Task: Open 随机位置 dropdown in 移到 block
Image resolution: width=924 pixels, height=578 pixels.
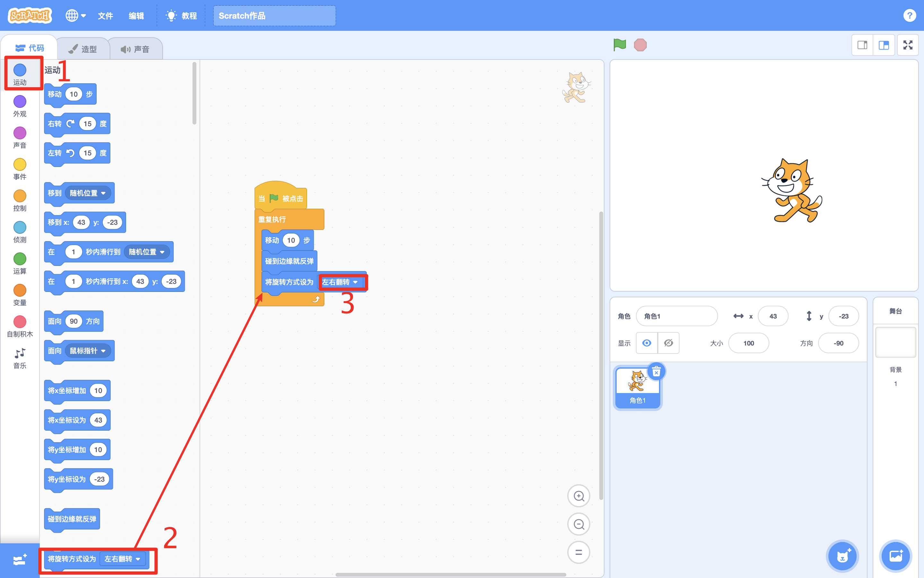Action: (x=88, y=193)
